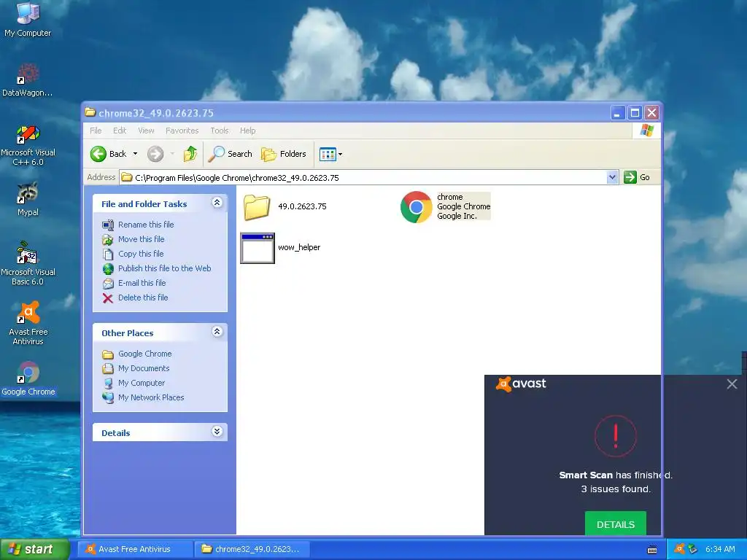
Task: Switch to Avast Free Antivirus taskbar button
Action: click(x=135, y=549)
